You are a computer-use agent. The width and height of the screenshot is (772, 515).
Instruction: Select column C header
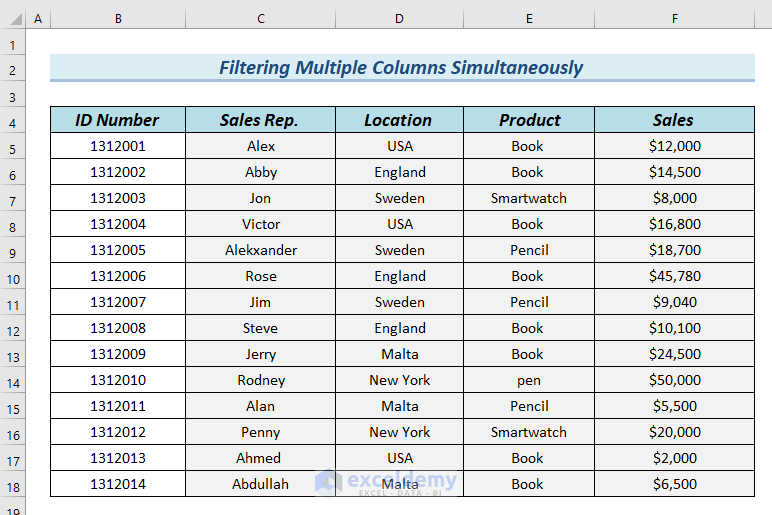[x=260, y=19]
